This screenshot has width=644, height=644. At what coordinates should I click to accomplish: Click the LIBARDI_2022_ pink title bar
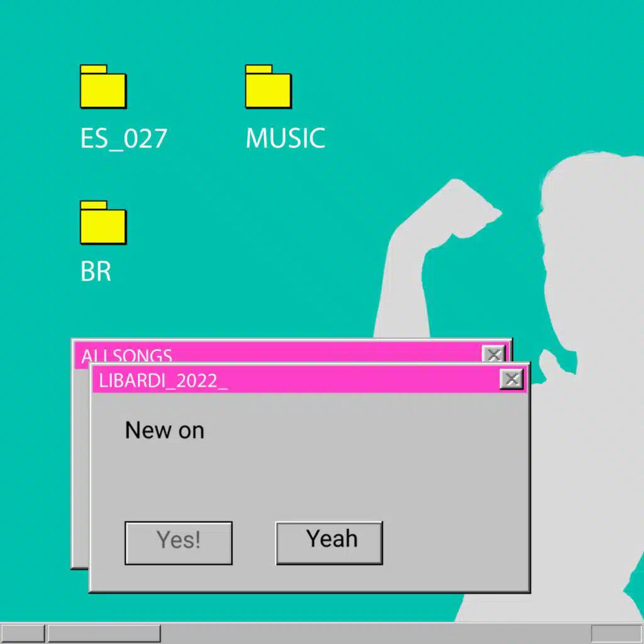point(314,380)
